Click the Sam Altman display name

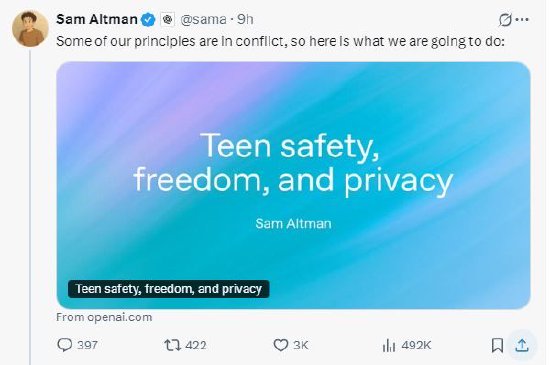(97, 19)
